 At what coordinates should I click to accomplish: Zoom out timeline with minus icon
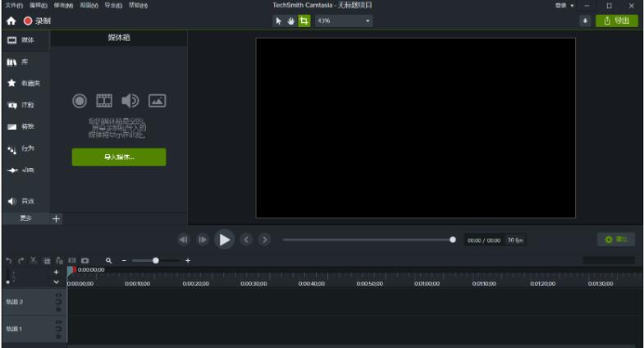coord(124,260)
